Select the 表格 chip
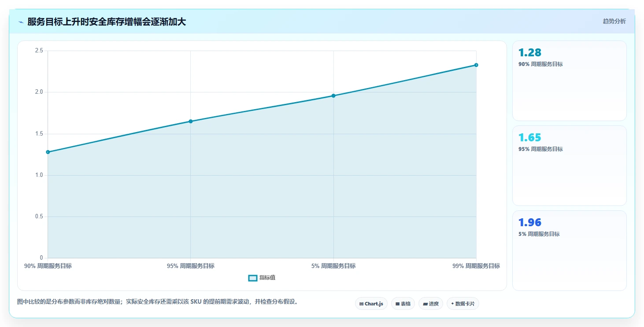This screenshot has height=327, width=644. (403, 304)
